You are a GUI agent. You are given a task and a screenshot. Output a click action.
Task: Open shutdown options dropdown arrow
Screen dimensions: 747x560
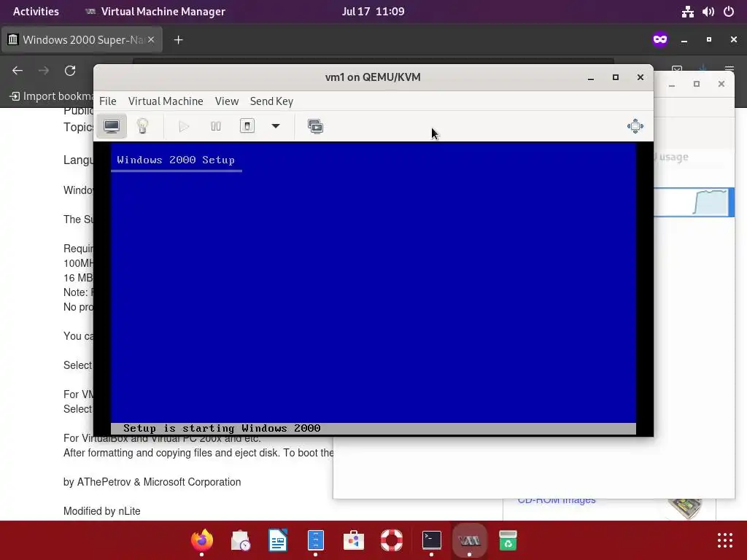click(275, 126)
